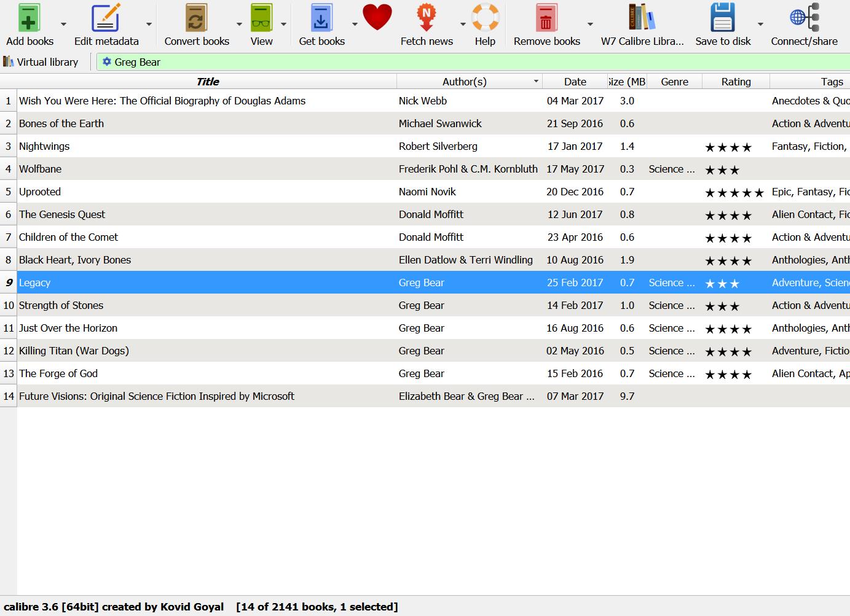Click the red heart donate icon
The width and height of the screenshot is (850, 616).
point(377,17)
